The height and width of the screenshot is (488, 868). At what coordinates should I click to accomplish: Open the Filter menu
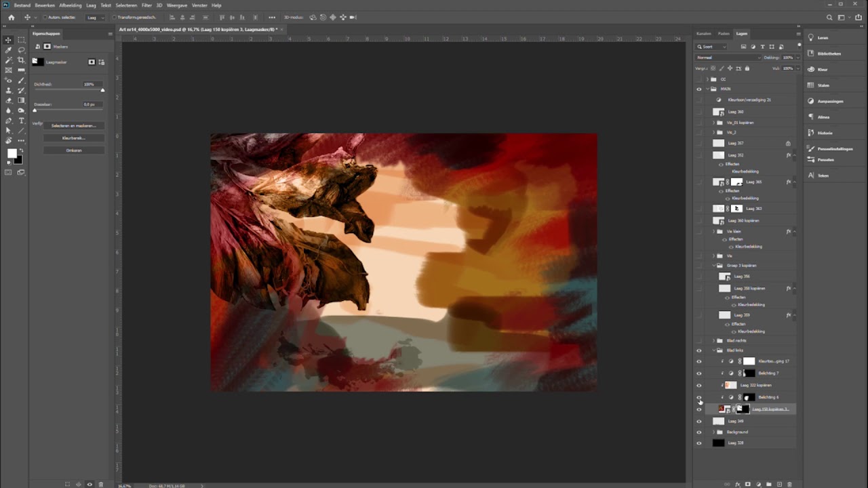point(146,5)
